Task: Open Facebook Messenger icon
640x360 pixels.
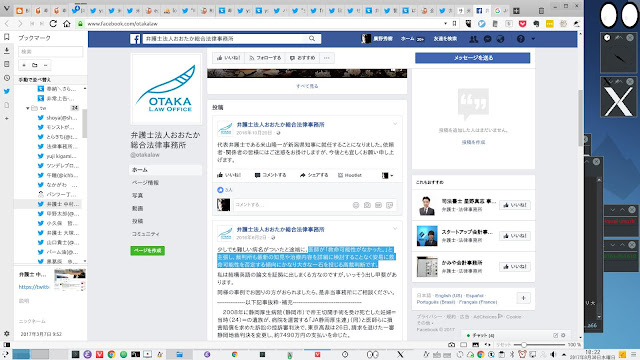Action: pyautogui.click(x=487, y=39)
